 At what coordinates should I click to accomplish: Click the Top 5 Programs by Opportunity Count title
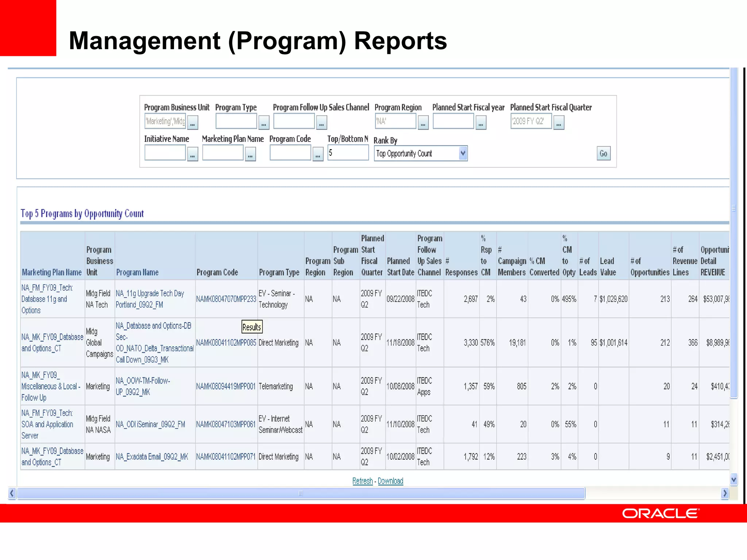[82, 213]
